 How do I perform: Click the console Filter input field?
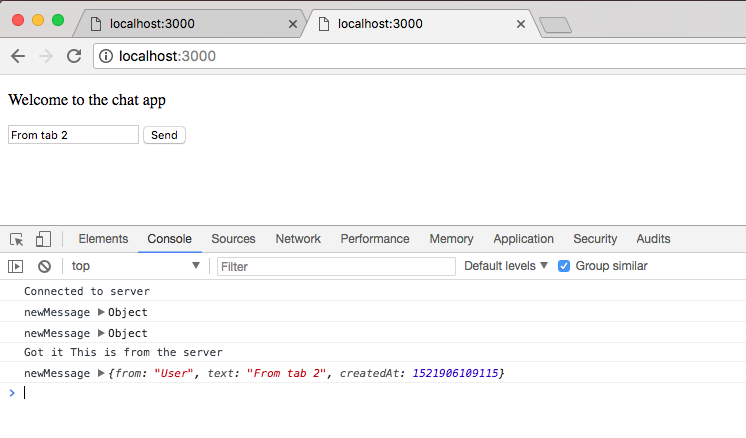pyautogui.click(x=336, y=266)
